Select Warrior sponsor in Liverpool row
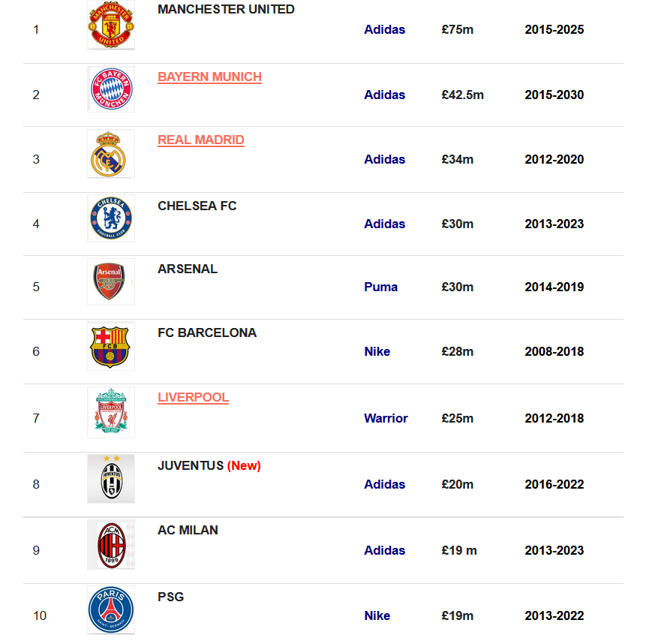The height and width of the screenshot is (644, 667). click(x=386, y=418)
